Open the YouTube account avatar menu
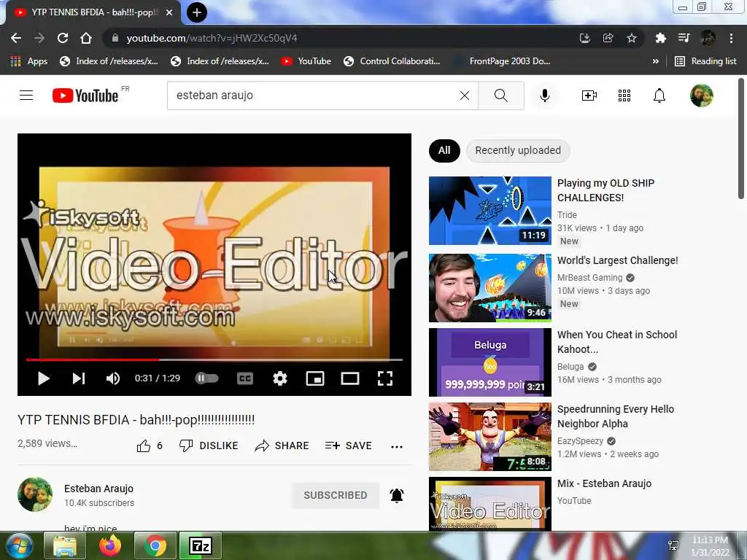 [702, 96]
